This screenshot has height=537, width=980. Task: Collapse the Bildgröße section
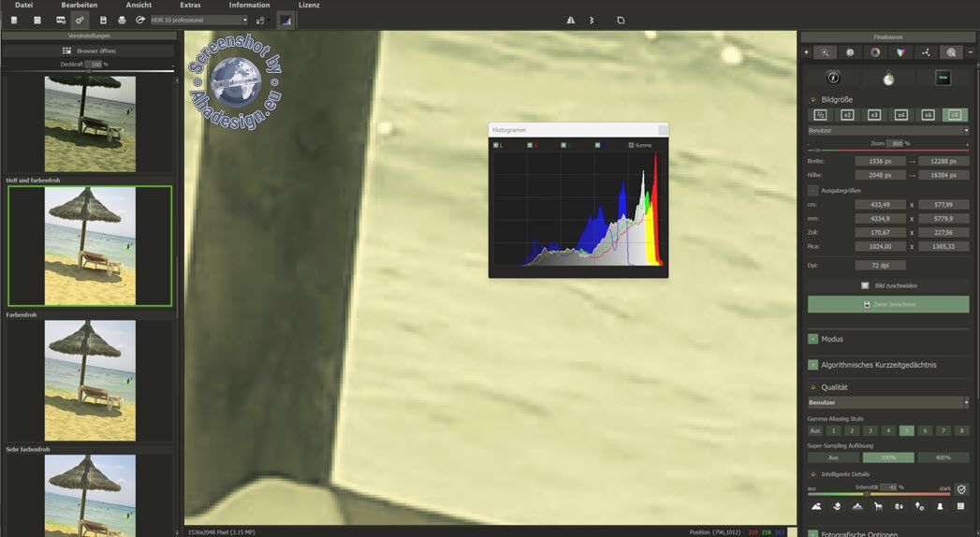pos(813,99)
